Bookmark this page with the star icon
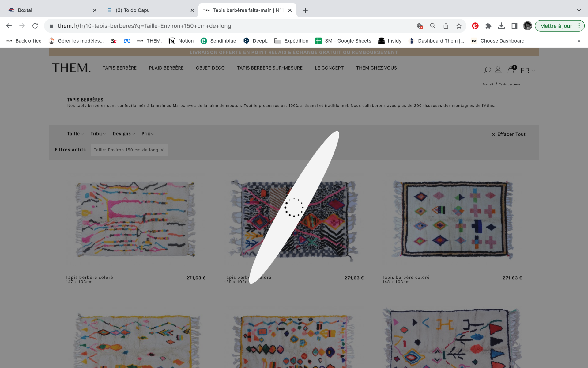This screenshot has height=368, width=588. pos(459,26)
